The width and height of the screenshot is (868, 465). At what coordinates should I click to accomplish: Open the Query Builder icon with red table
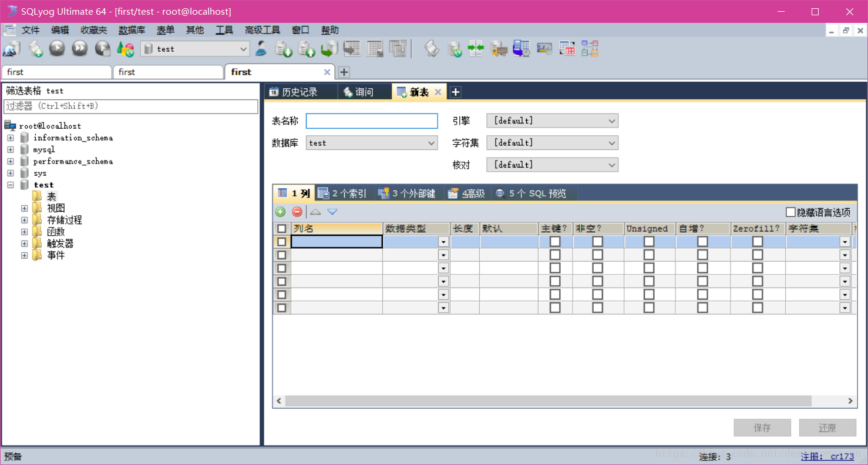567,49
